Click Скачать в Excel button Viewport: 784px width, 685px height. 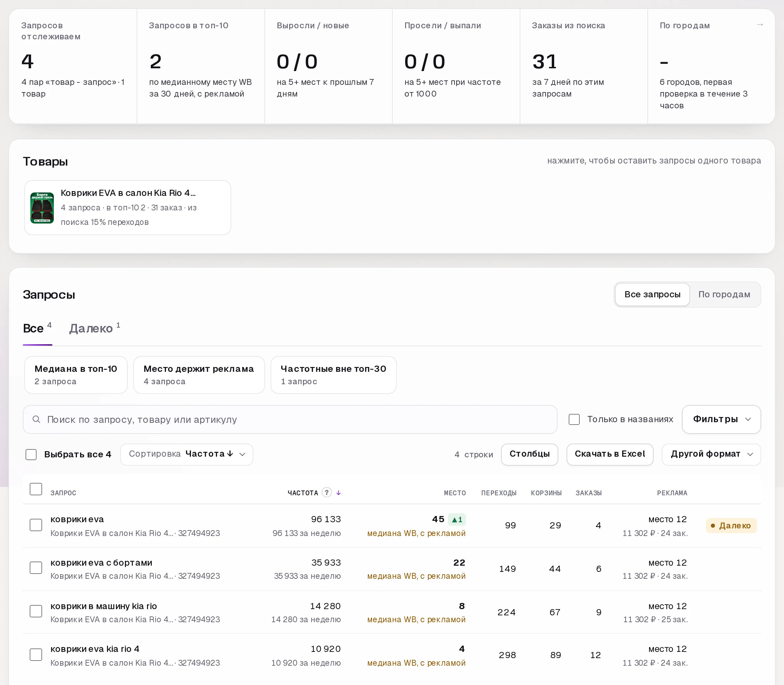pyautogui.click(x=610, y=454)
